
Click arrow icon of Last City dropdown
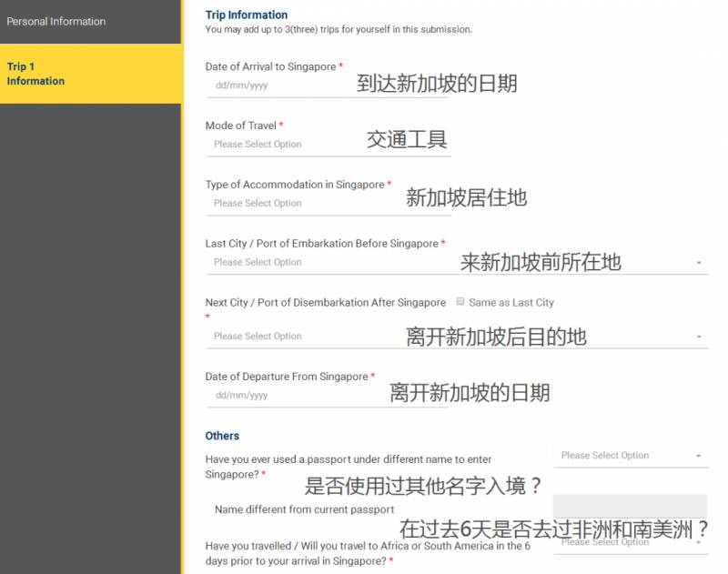coord(698,263)
